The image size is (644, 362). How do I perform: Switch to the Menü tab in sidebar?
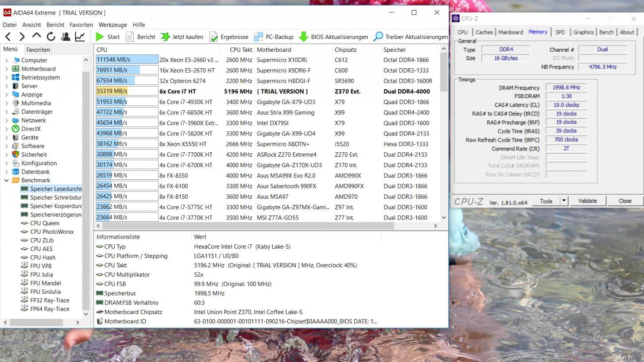pyautogui.click(x=11, y=49)
